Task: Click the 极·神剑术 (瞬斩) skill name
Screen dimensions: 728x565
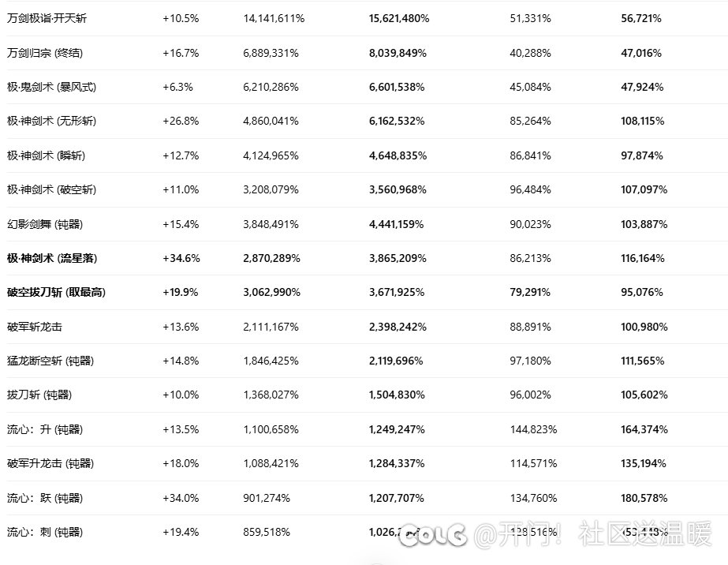Action: coord(46,155)
